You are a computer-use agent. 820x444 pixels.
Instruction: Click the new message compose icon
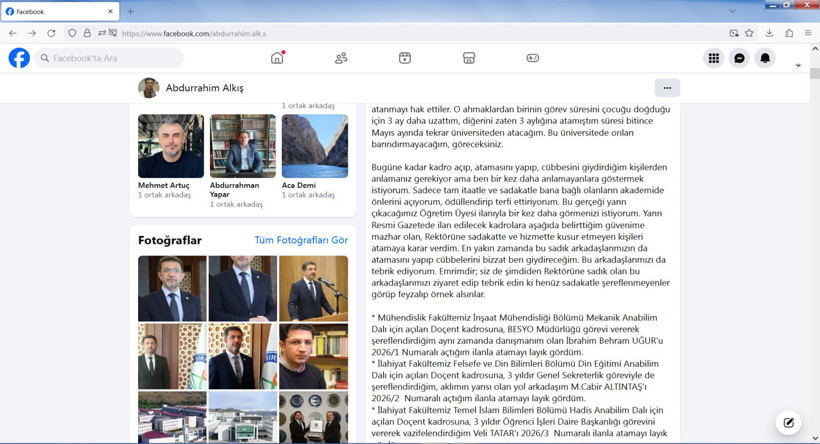point(788,422)
